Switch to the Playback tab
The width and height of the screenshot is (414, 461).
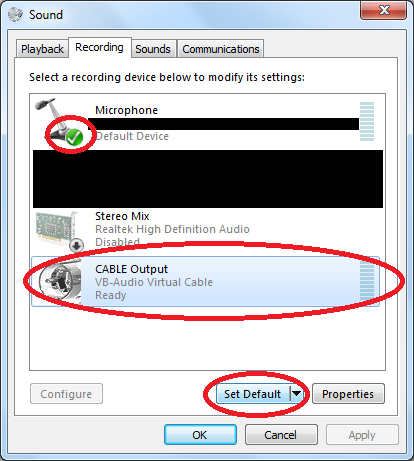(x=42, y=49)
